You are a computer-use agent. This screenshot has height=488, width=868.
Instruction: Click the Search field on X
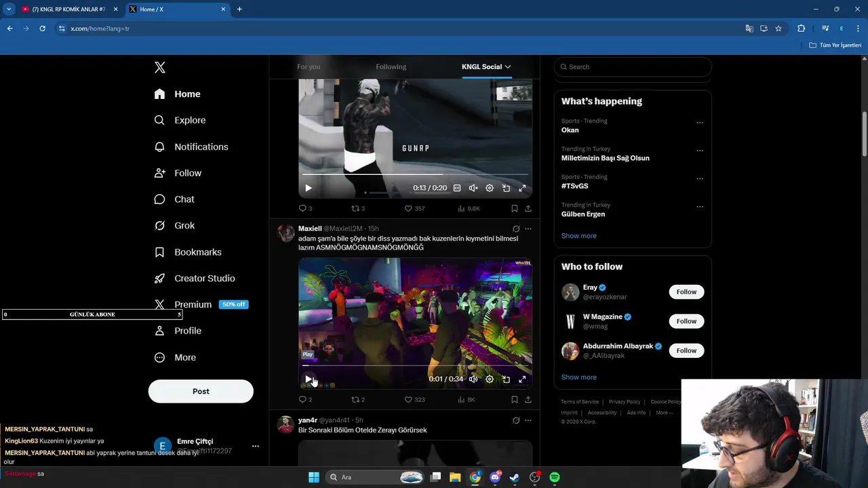click(633, 66)
